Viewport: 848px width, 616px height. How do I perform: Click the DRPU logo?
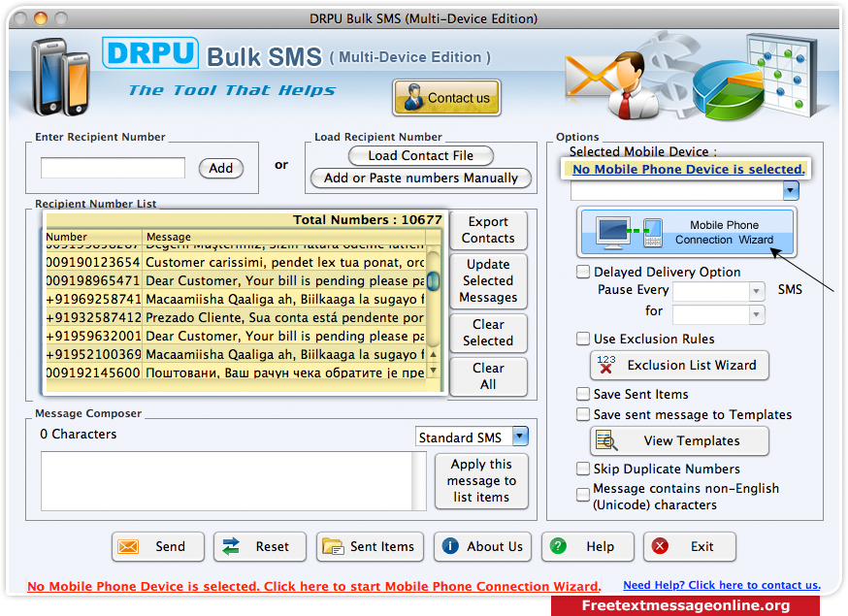click(x=150, y=53)
